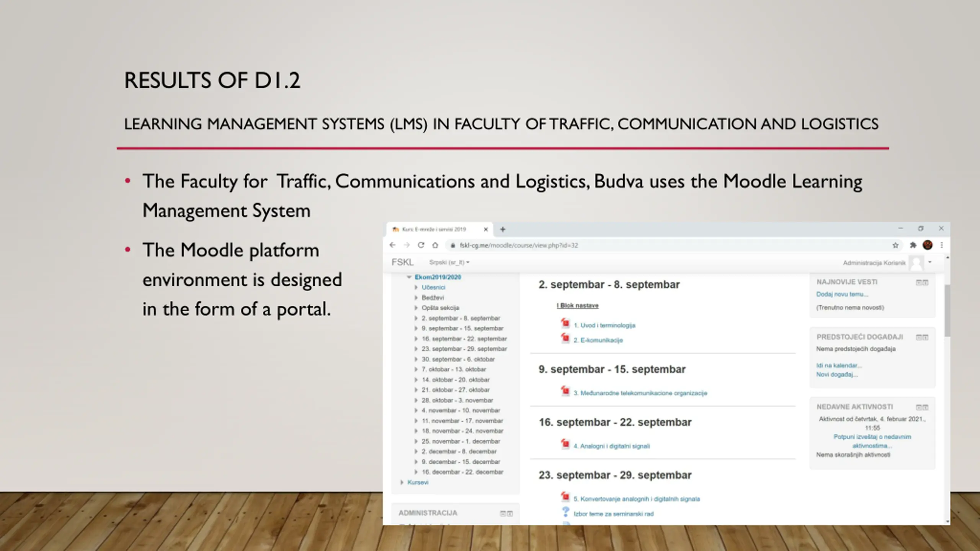
Task: Hide the Predstojeći događaji block
Action: click(x=918, y=337)
